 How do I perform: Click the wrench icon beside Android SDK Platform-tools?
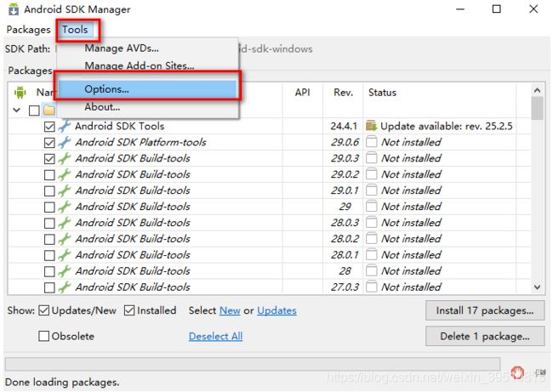click(65, 142)
